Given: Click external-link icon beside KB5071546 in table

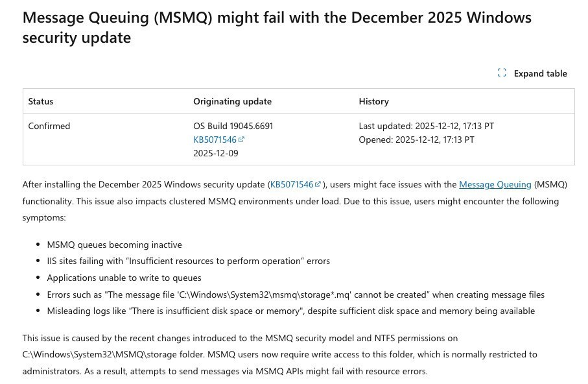Looking at the screenshot, I should click(241, 139).
